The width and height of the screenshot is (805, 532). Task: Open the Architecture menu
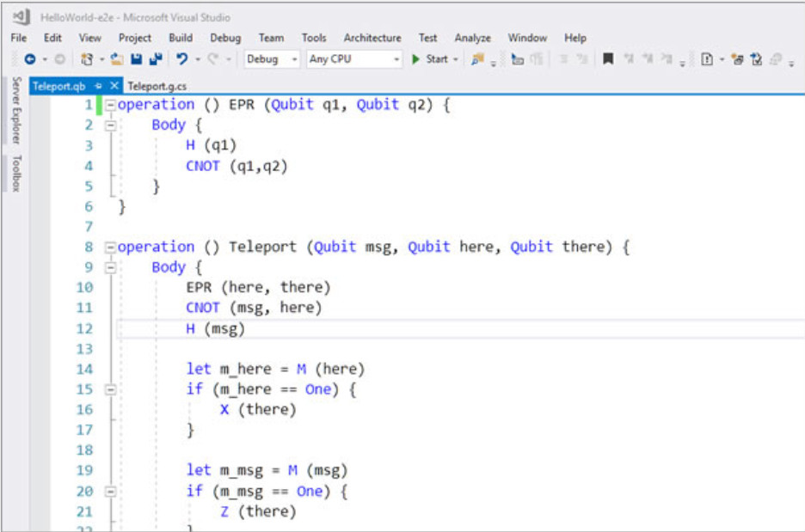(x=372, y=38)
